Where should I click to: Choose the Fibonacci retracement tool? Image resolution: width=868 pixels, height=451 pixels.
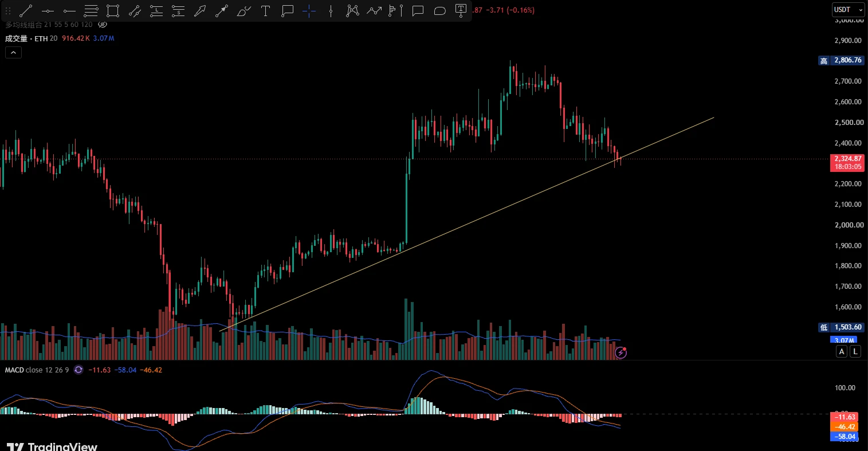tap(91, 10)
